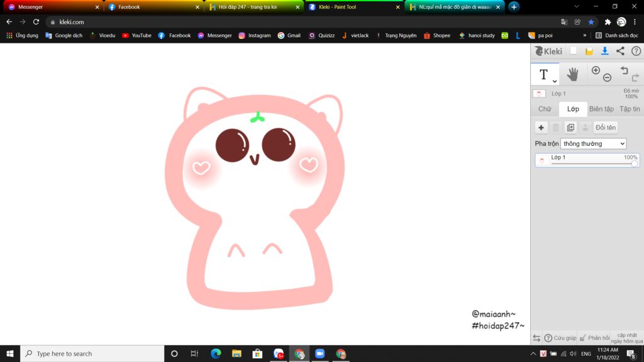
Task: Open Zoom from the taskbar
Action: point(320,353)
